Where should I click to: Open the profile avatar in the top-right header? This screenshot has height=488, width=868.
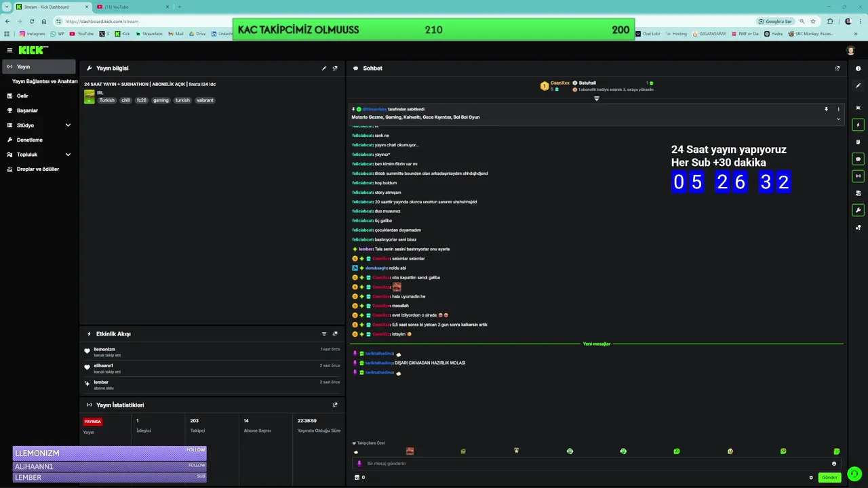(x=851, y=50)
